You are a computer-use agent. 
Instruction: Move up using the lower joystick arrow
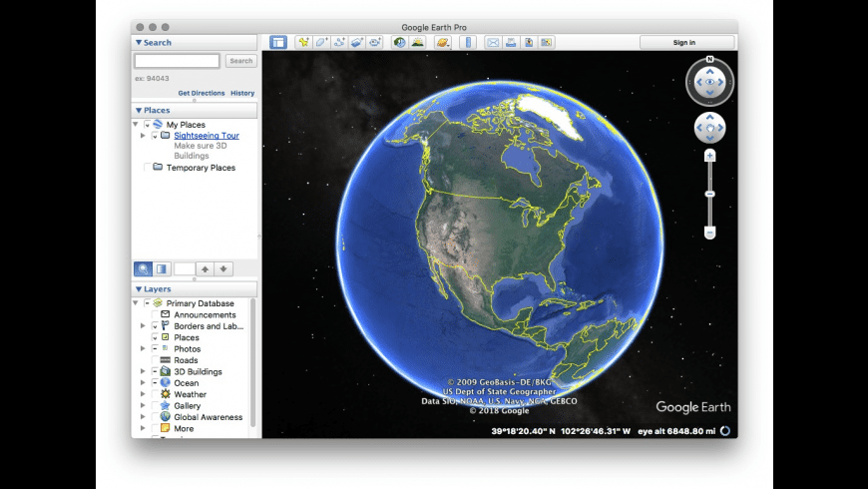click(709, 117)
